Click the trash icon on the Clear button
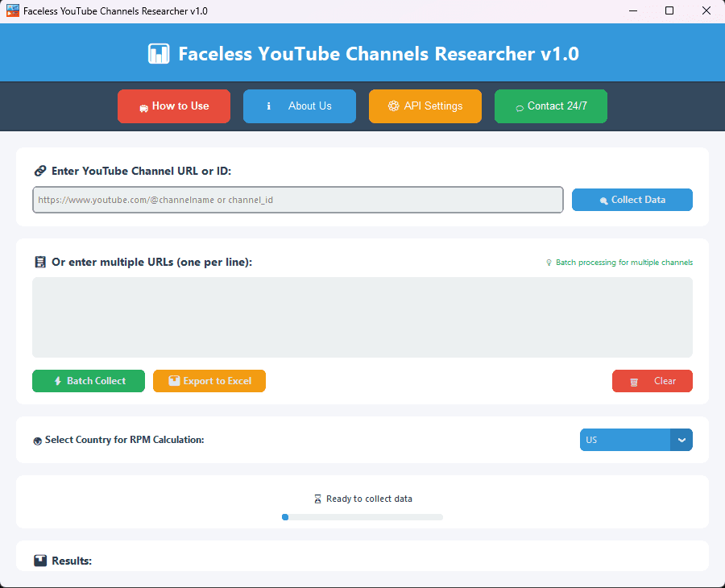Screen dimensions: 725x588 (634, 380)
